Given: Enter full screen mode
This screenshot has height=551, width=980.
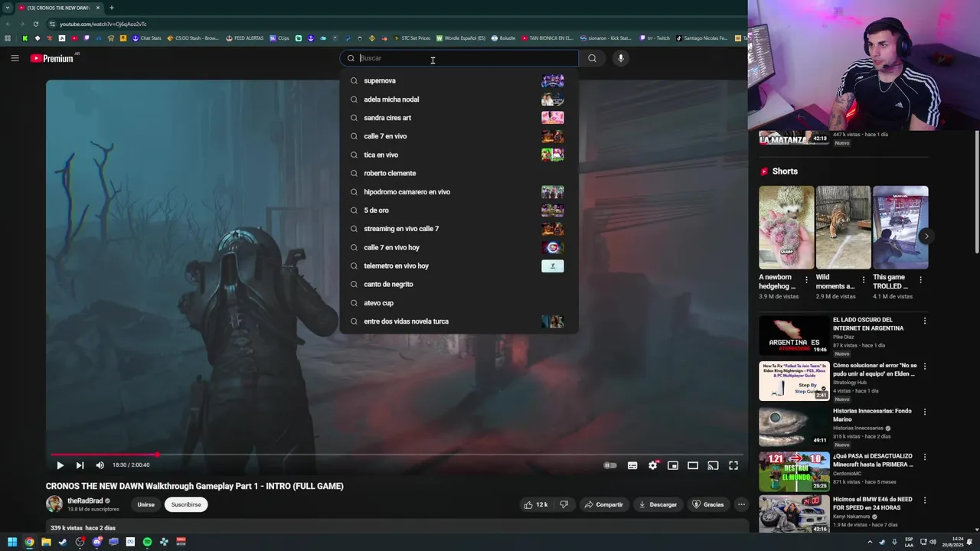Looking at the screenshot, I should pyautogui.click(x=733, y=465).
